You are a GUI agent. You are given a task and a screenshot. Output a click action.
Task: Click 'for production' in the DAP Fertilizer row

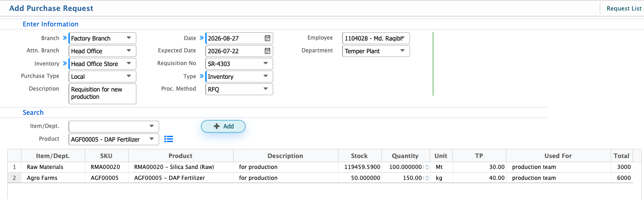(258, 178)
